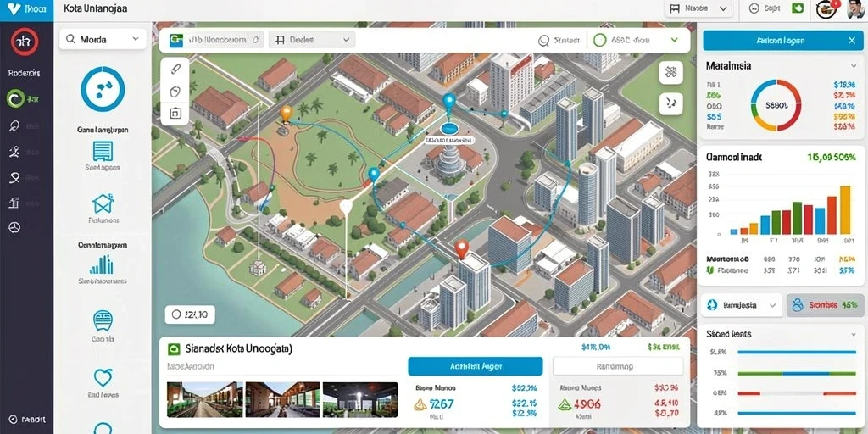Screen dimensions: 868x434
Task: Toggle the circle option in the bottom-left map chip
Action: click(x=176, y=314)
